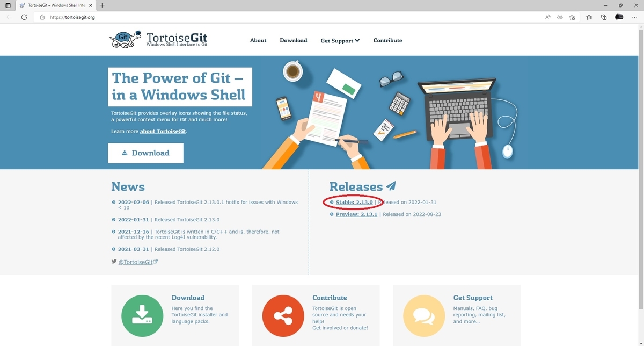Click the 2022-02-06 news date

[133, 203]
